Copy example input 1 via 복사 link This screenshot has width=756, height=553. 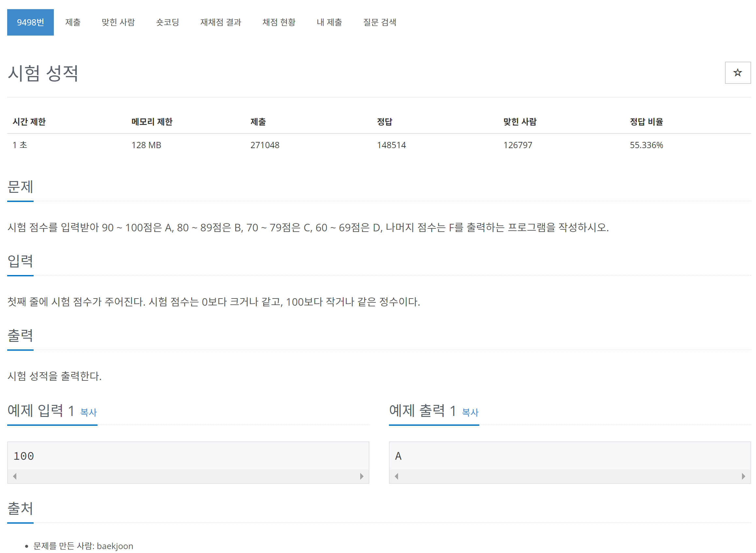(88, 412)
